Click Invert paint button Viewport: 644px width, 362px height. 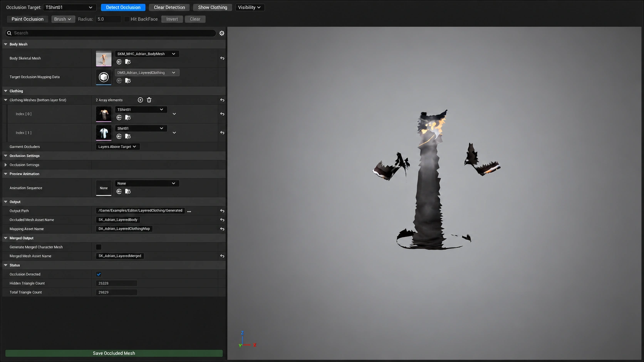(x=172, y=19)
